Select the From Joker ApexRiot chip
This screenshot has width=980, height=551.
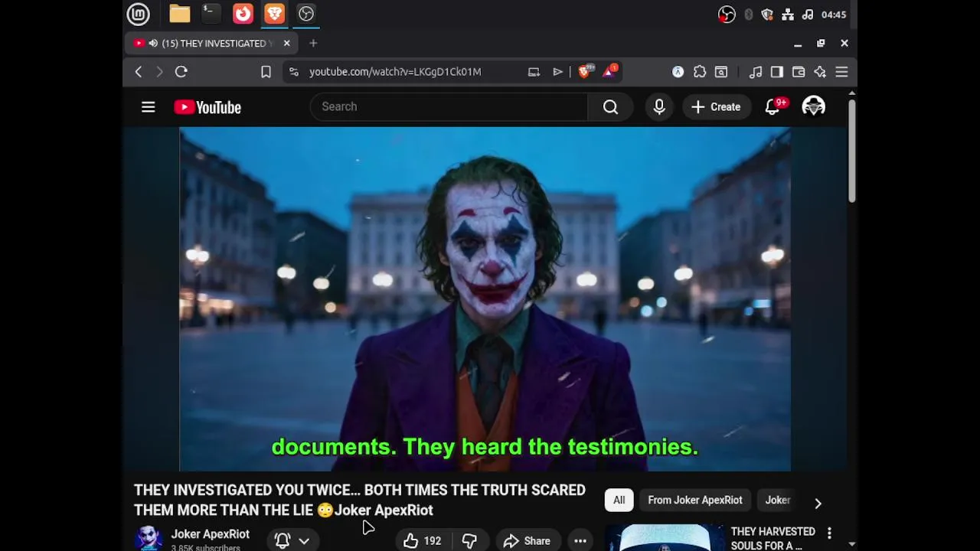(x=695, y=500)
